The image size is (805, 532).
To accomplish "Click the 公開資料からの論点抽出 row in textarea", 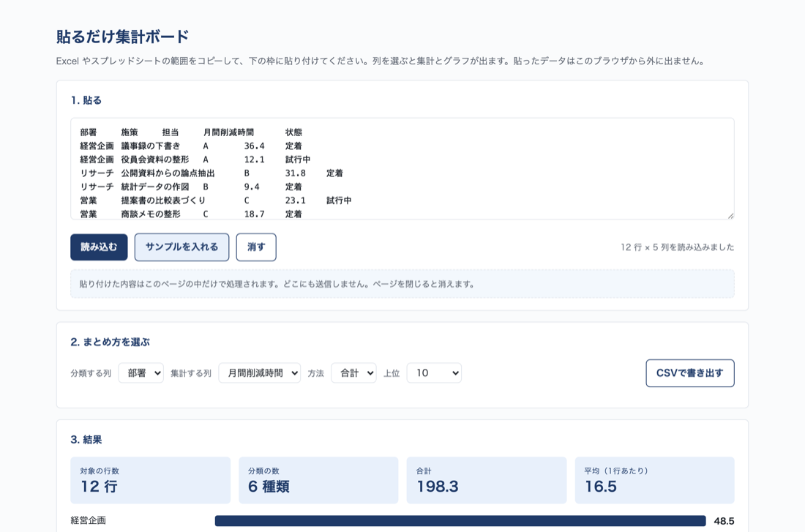I will pos(211,173).
